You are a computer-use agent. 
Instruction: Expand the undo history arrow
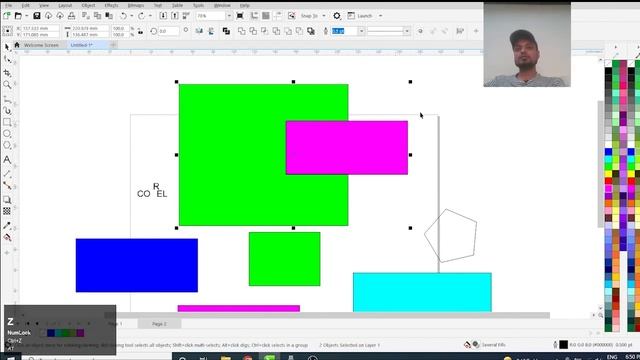point(131,16)
